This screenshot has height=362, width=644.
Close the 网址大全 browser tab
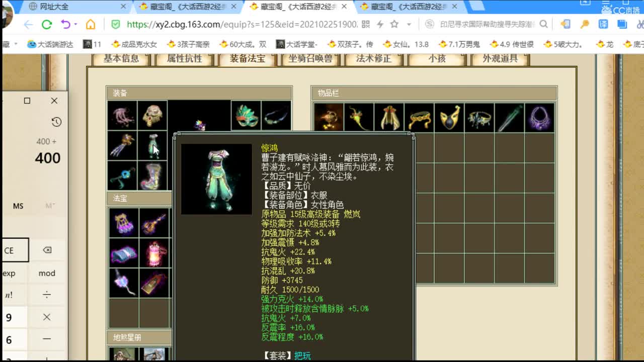123,7
